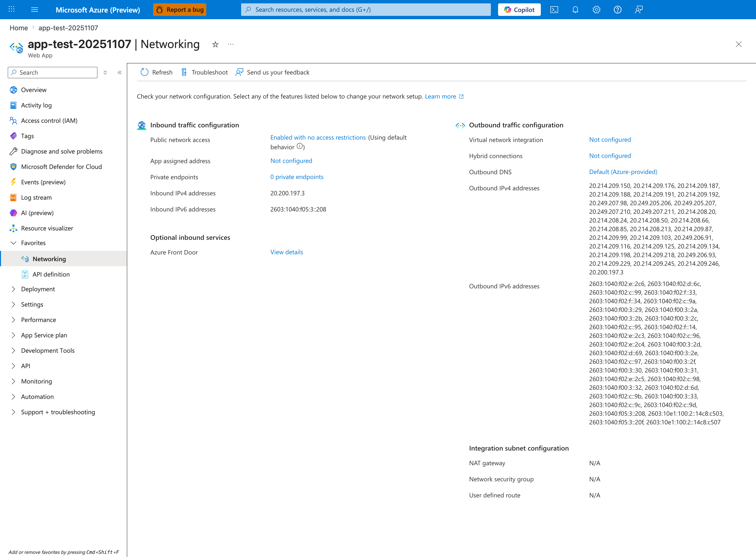Screen dimensions: 756x557
Task: Open the Learn more link
Action: [x=444, y=96]
